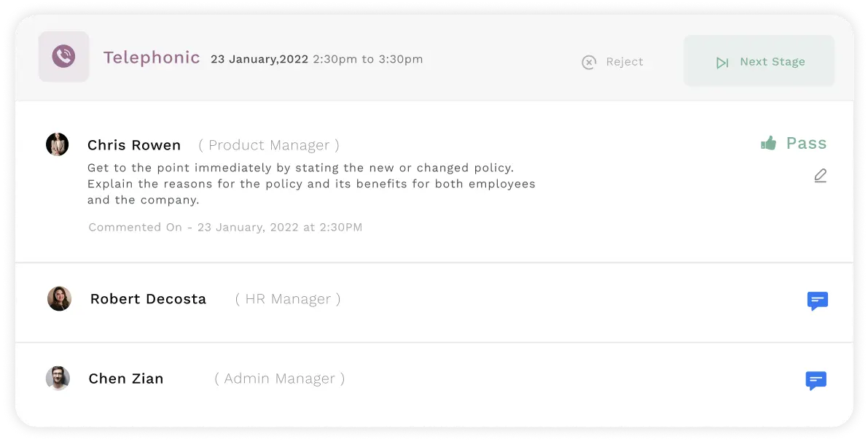Edit Chris Rowen's comment with pencil icon
868x442 pixels.
click(820, 176)
